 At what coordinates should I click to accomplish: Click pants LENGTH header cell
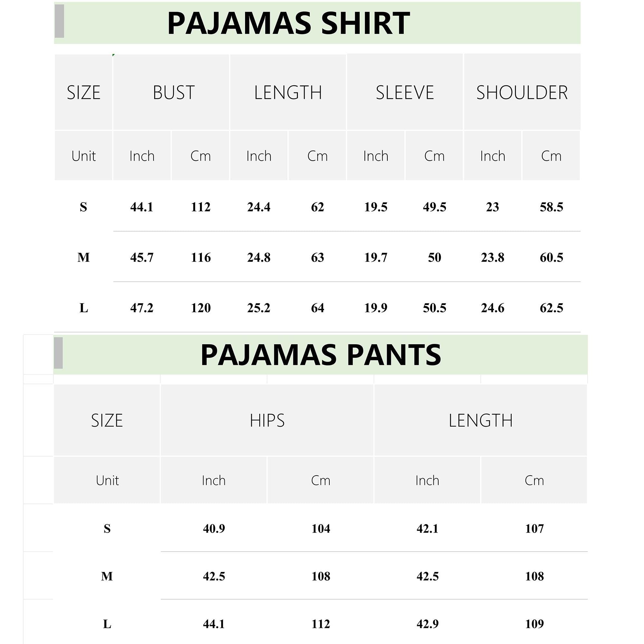(x=480, y=420)
